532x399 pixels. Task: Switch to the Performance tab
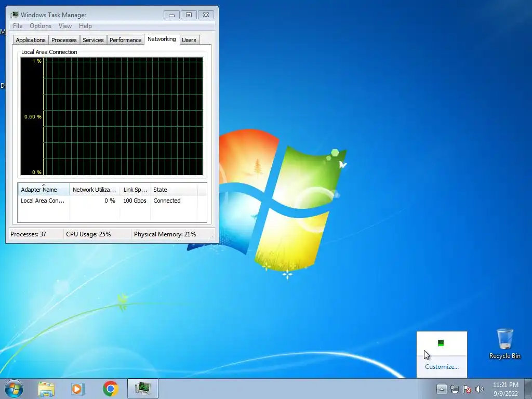125,40
